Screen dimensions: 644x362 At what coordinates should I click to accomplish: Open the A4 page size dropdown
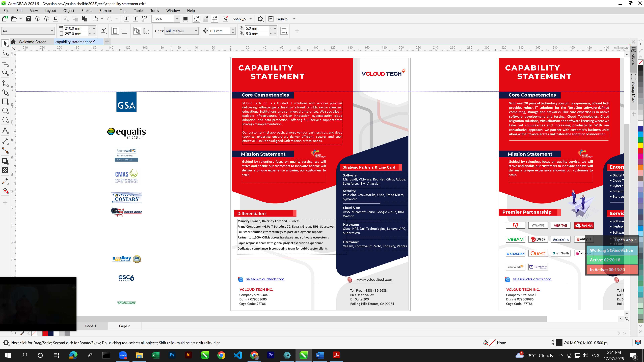click(x=52, y=31)
